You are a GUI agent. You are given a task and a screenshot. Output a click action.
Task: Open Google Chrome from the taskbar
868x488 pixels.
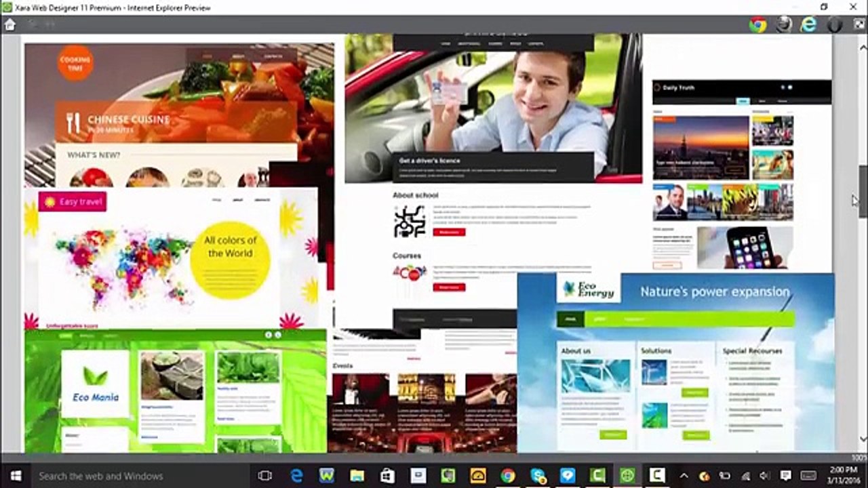tap(508, 476)
